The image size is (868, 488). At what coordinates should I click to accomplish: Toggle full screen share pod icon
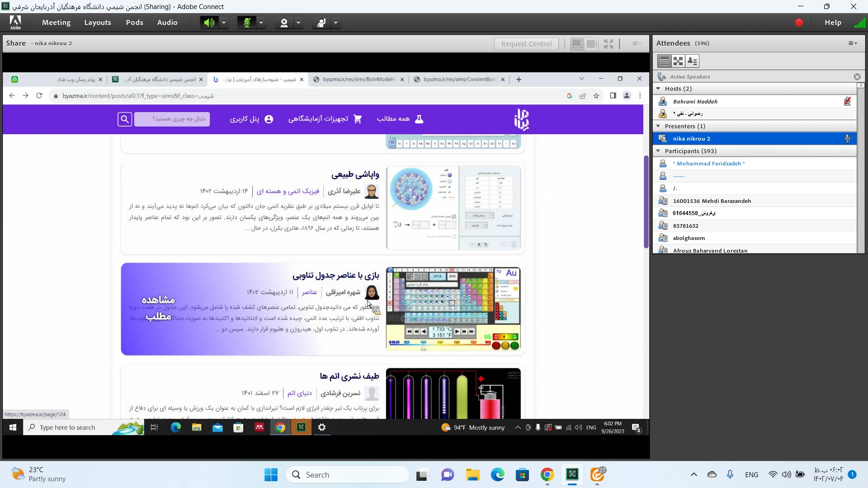[x=609, y=43]
